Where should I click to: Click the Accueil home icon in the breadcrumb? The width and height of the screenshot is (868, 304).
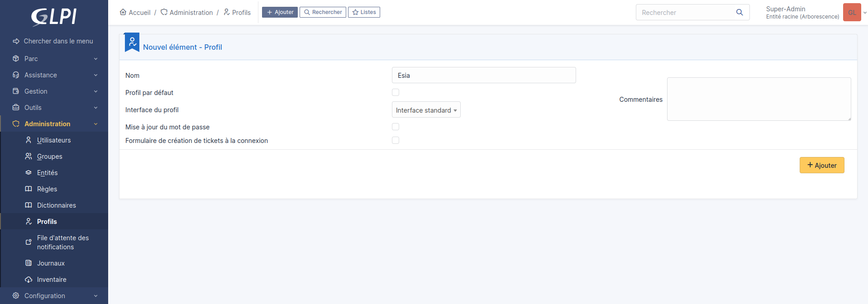[x=123, y=12]
